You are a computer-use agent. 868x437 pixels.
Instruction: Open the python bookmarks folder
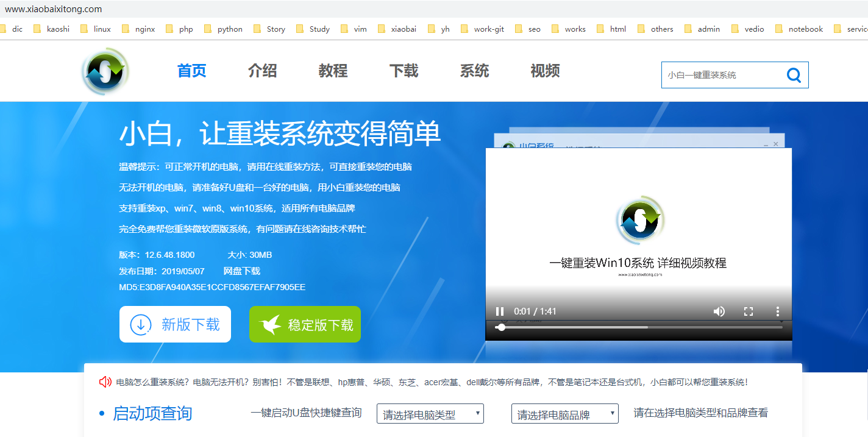pos(223,28)
